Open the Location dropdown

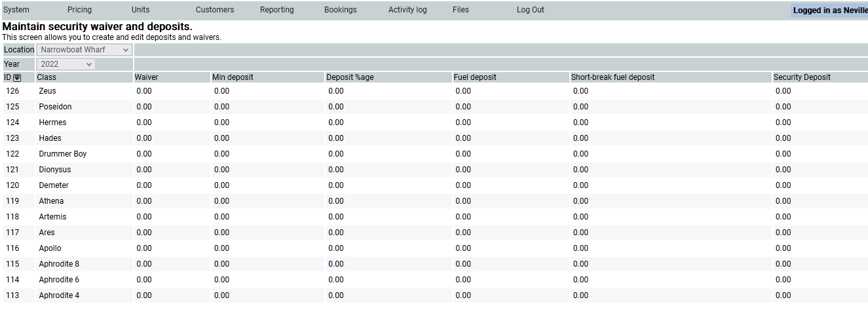click(x=85, y=50)
